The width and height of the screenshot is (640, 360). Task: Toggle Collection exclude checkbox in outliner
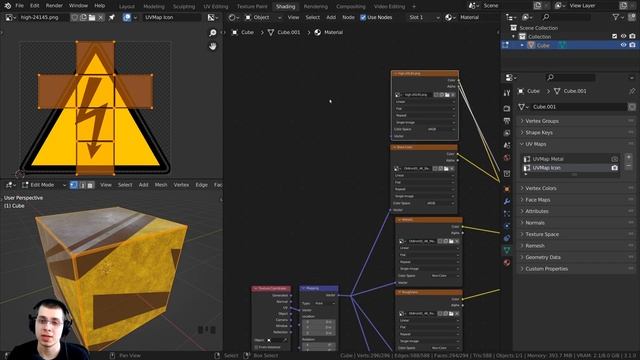pos(614,36)
